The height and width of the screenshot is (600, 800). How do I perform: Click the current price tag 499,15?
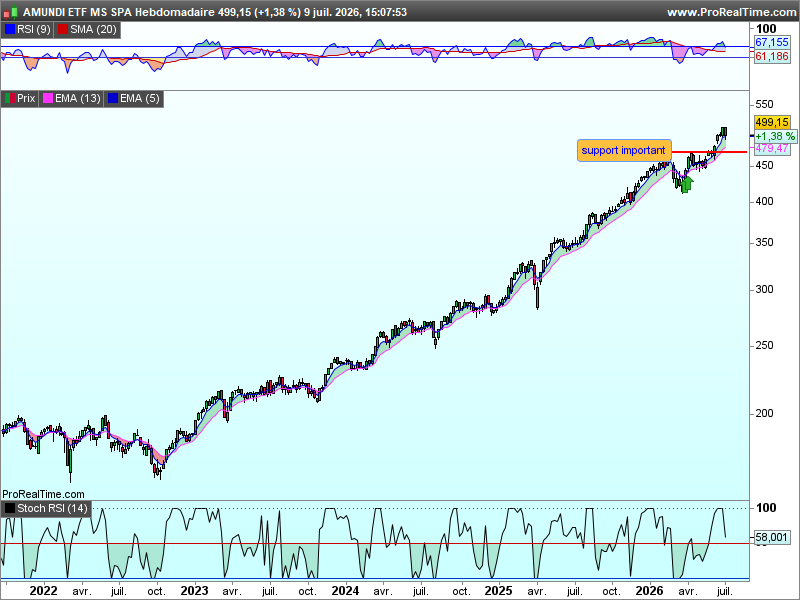coord(772,122)
